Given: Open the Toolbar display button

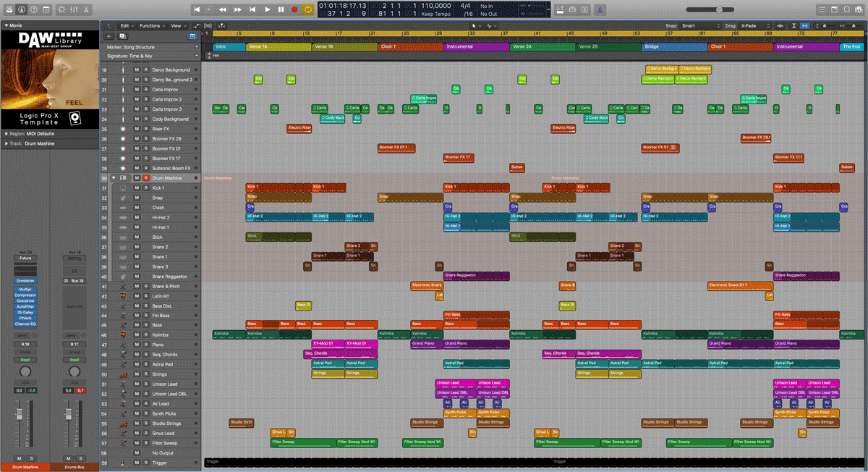Looking at the screenshot, I should coord(46,9).
